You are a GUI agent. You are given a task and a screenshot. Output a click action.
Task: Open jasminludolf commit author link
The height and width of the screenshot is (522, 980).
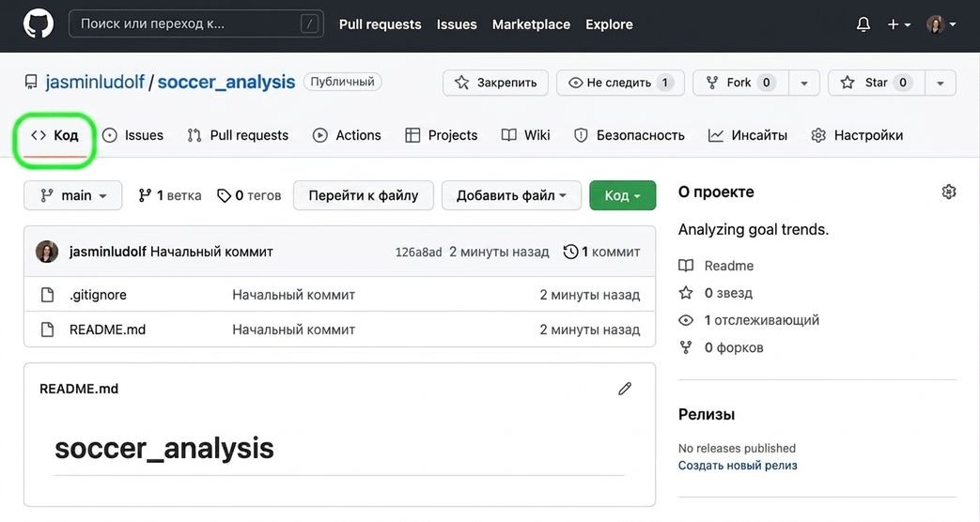(x=107, y=252)
